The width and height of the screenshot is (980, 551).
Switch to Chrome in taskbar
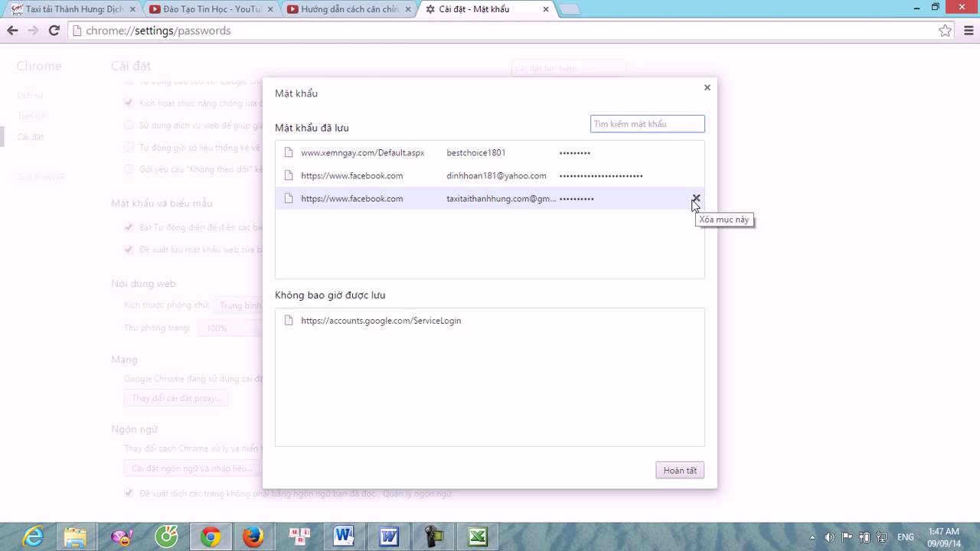point(211,537)
